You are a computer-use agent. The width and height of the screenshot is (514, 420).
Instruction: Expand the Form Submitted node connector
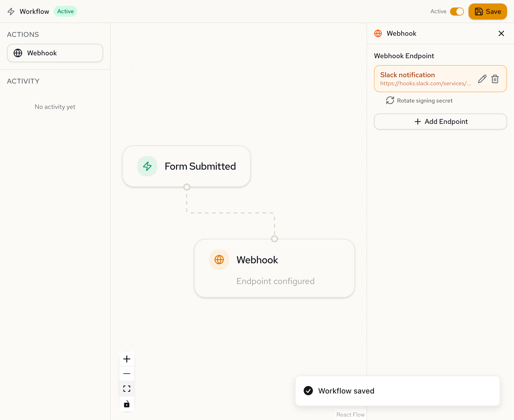pos(186,187)
